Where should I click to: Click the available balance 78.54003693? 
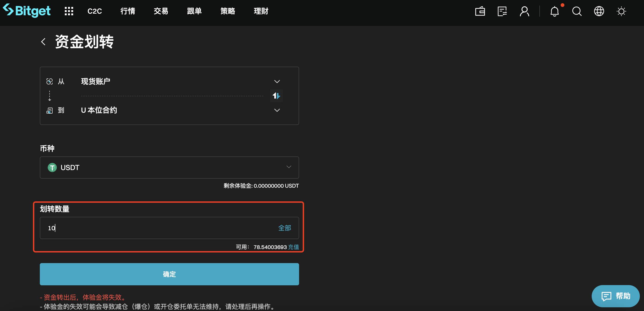click(x=270, y=247)
